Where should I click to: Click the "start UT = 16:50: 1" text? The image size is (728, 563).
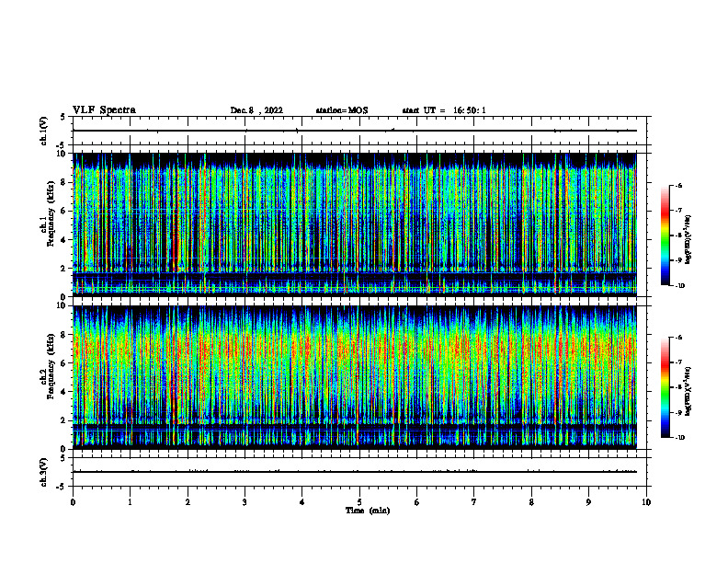444,110
